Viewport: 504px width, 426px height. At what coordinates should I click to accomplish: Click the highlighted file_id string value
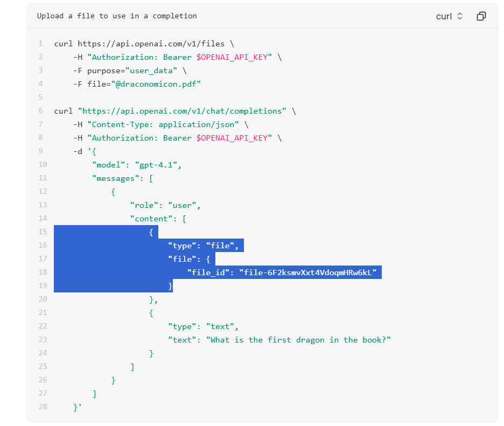tap(307, 273)
